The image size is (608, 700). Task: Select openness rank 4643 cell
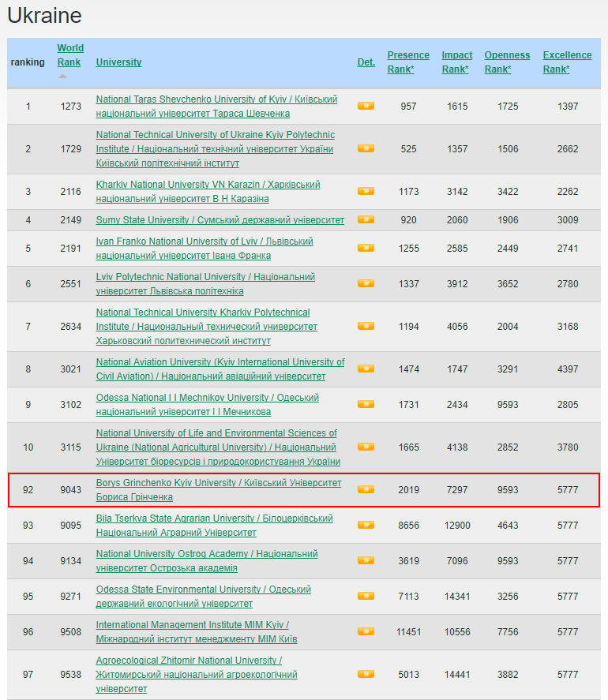coord(508,526)
